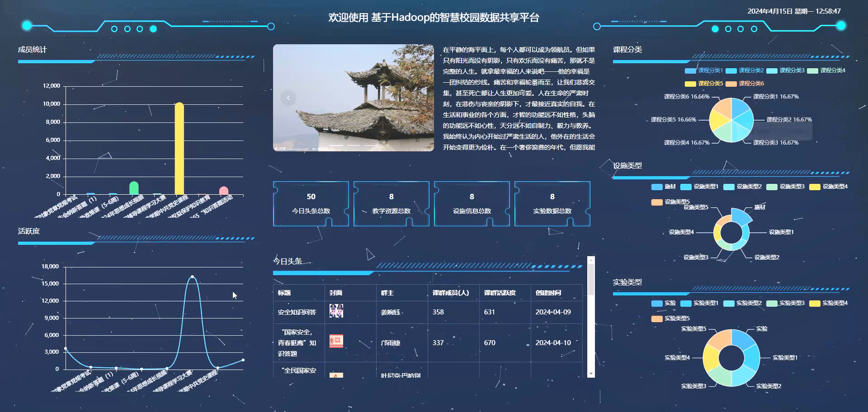Open the 设施信息总数 stat card
This screenshot has height=412, width=868.
tap(472, 204)
